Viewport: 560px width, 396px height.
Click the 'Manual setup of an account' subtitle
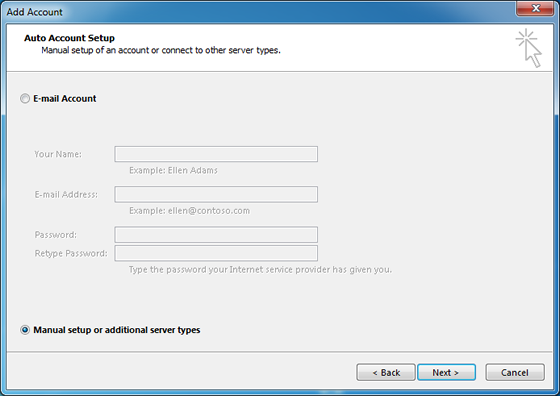pos(161,50)
